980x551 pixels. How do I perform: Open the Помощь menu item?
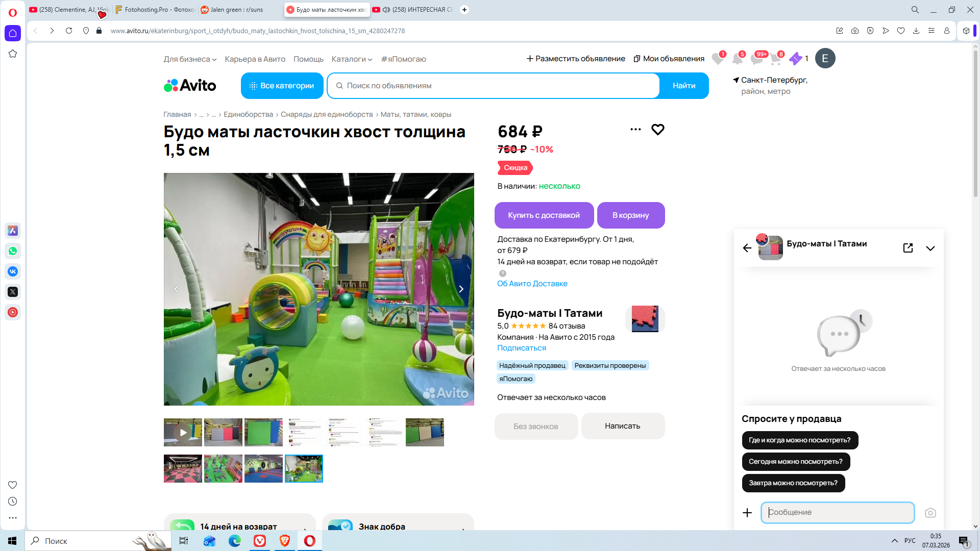coord(308,59)
